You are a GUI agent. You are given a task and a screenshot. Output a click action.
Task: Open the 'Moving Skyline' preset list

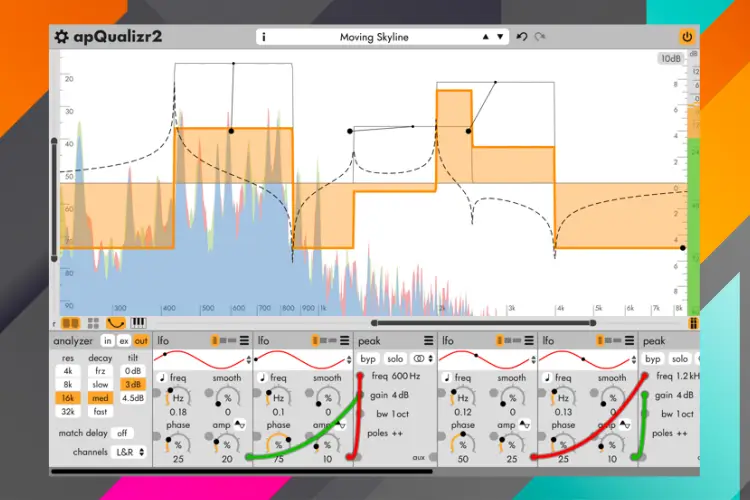374,37
